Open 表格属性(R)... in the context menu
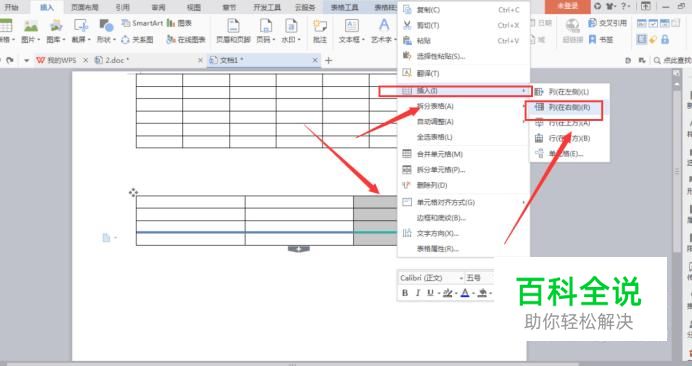This screenshot has height=366, width=692. (x=463, y=249)
